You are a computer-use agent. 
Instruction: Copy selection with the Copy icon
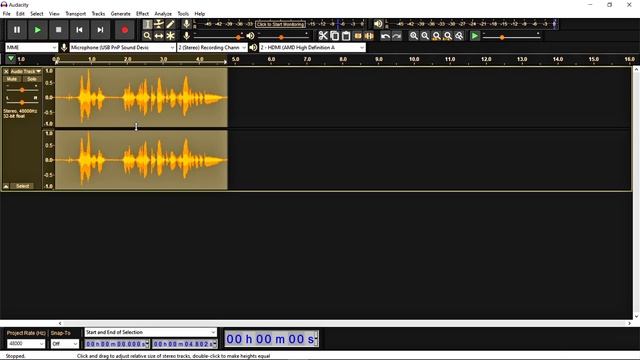coord(334,36)
